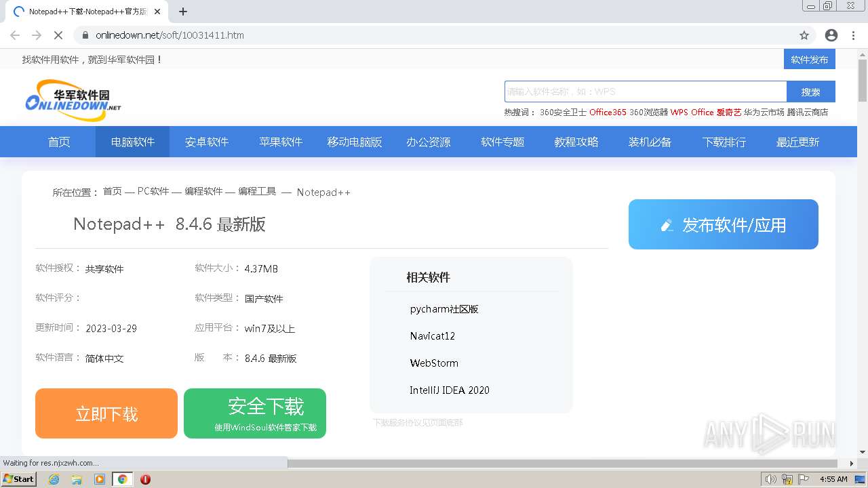Open the Chrome profile avatar menu

click(831, 35)
